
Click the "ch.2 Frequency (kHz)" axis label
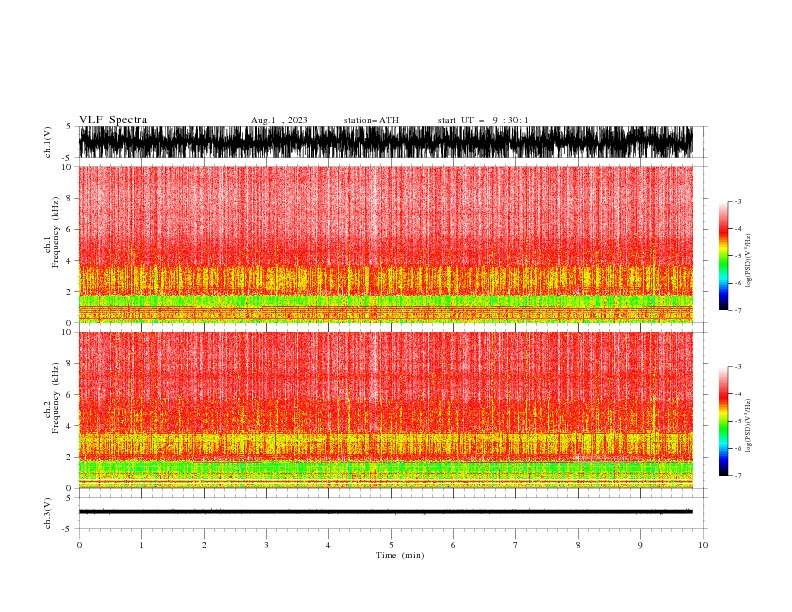[52, 398]
